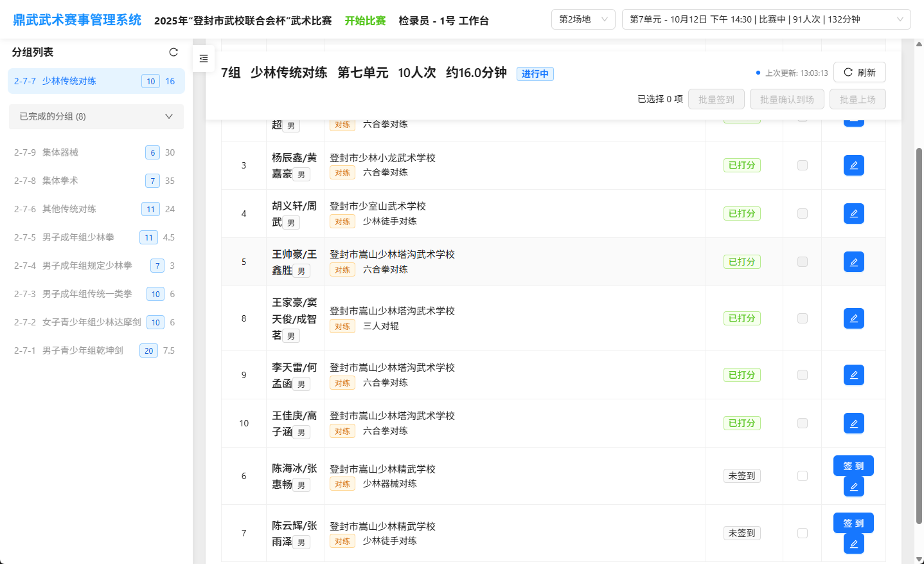
Task: Click edit icon for 杨辰鑫/黄嘉豪 row
Action: 853,165
